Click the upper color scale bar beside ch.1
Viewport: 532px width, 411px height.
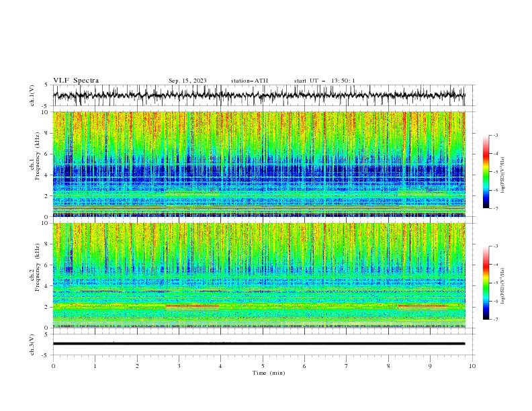point(486,172)
